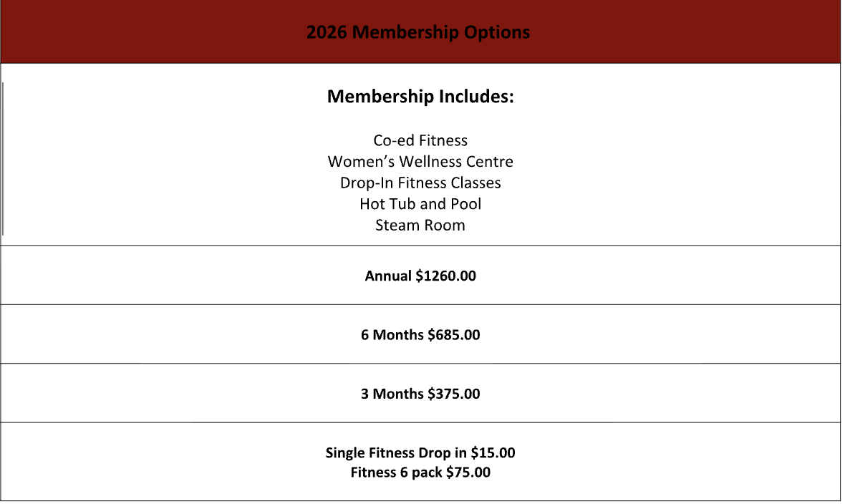Click the vertical bar left of Membership Includes

[x=3, y=159]
